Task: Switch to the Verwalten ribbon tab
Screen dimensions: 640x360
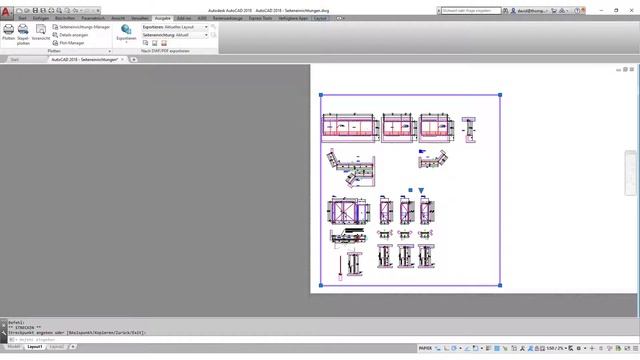Action: (140, 18)
